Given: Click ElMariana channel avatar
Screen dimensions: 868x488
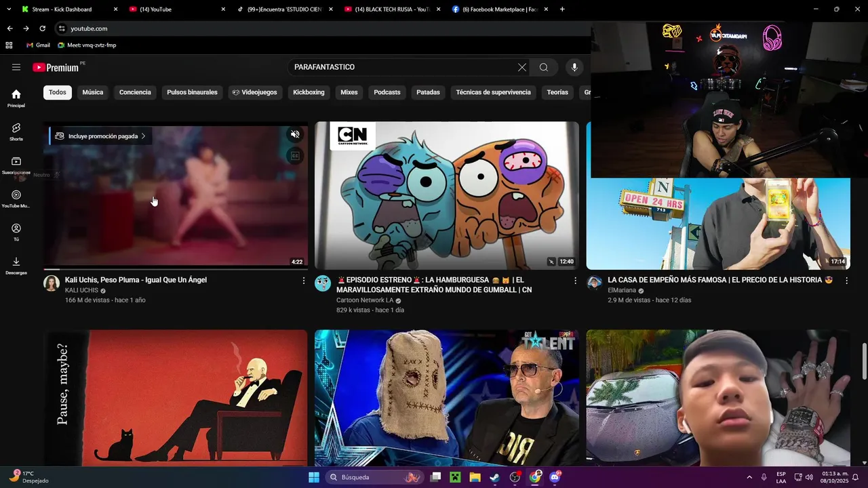Looking at the screenshot, I should click(x=595, y=283).
